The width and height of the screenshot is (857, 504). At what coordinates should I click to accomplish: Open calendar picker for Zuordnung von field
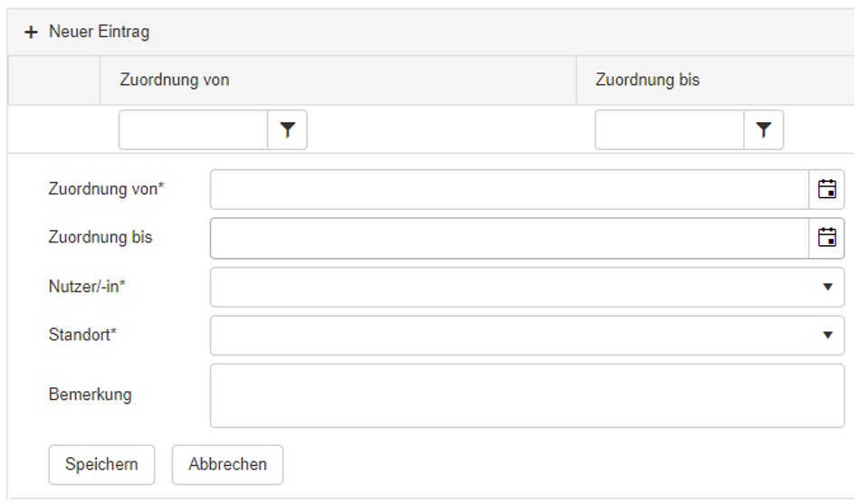point(827,189)
